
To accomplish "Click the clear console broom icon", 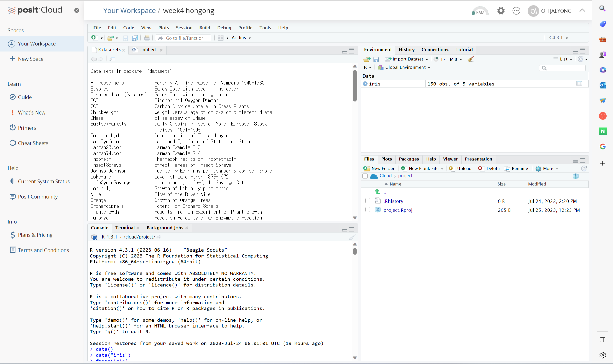I will [x=352, y=237].
